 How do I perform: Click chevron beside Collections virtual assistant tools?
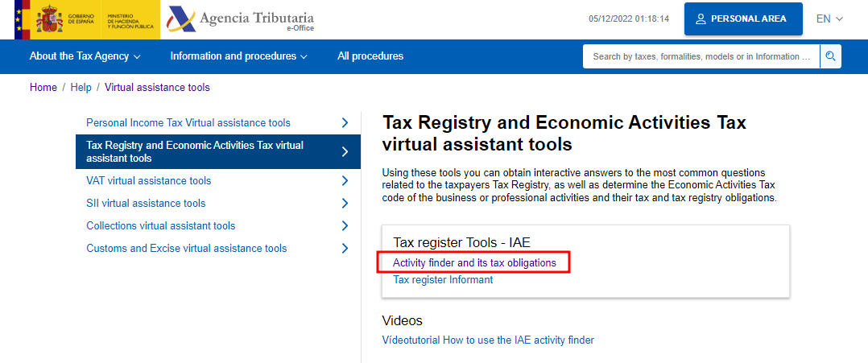(x=345, y=226)
